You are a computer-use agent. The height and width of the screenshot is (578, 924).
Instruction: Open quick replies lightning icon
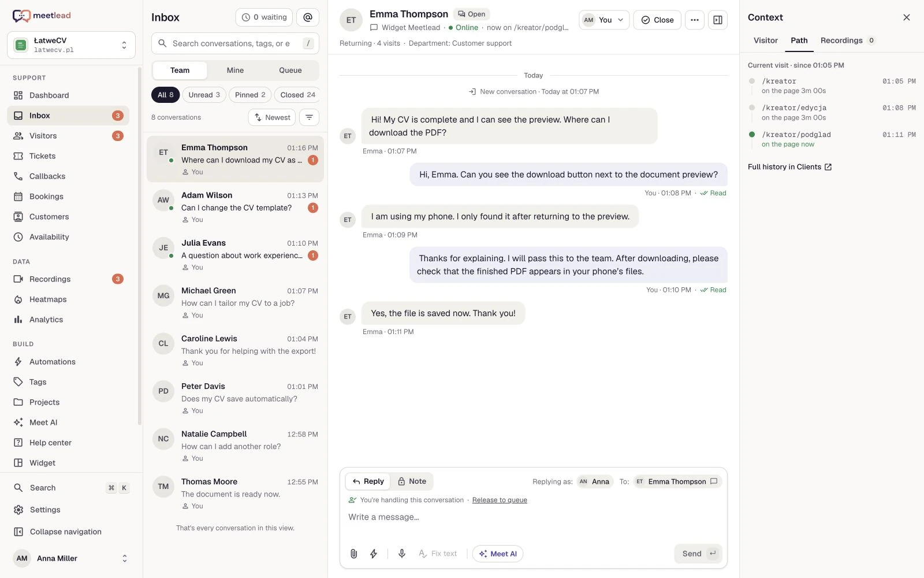[x=374, y=554]
